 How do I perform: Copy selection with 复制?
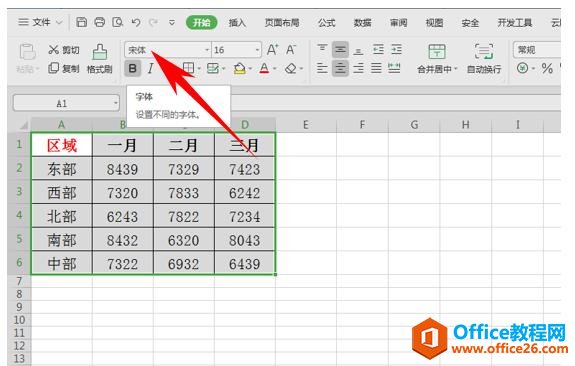coord(63,68)
